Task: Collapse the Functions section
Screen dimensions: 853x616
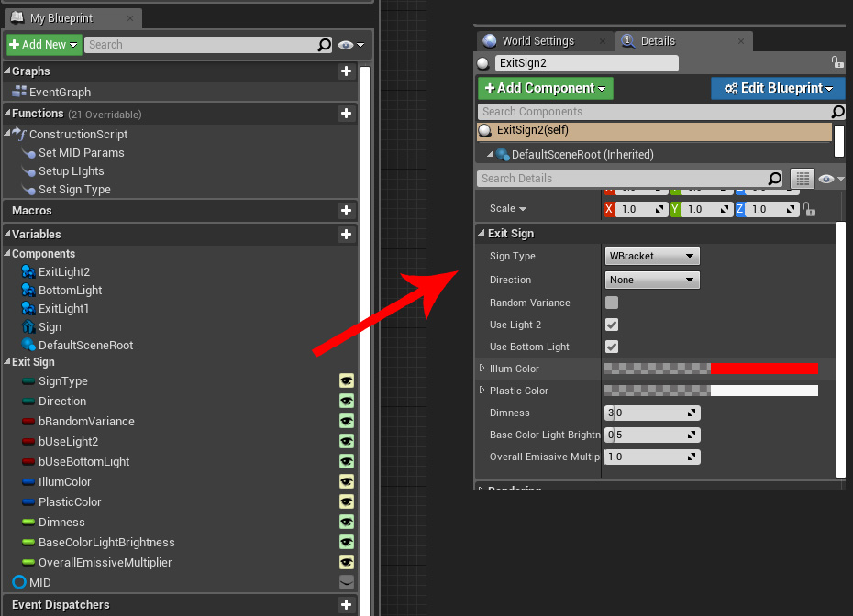Action: click(x=7, y=113)
